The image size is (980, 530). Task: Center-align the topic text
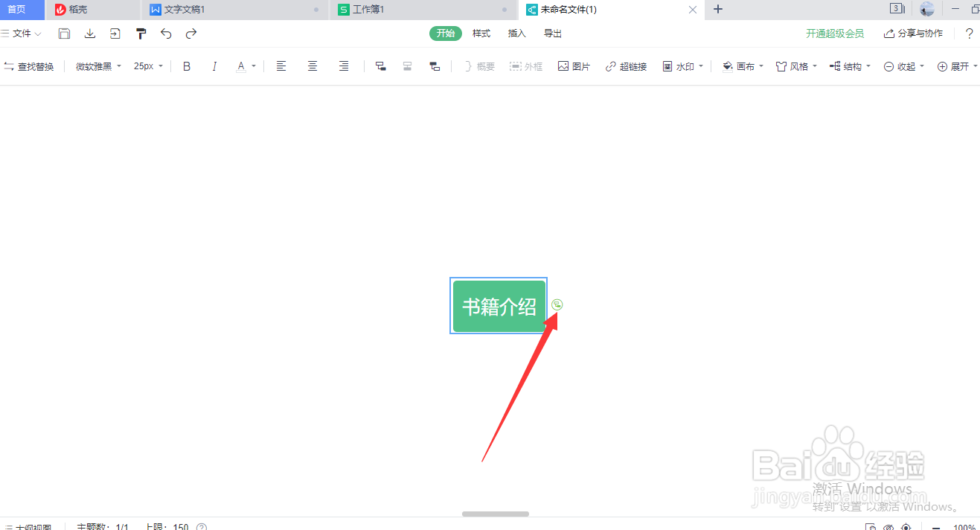coord(312,66)
